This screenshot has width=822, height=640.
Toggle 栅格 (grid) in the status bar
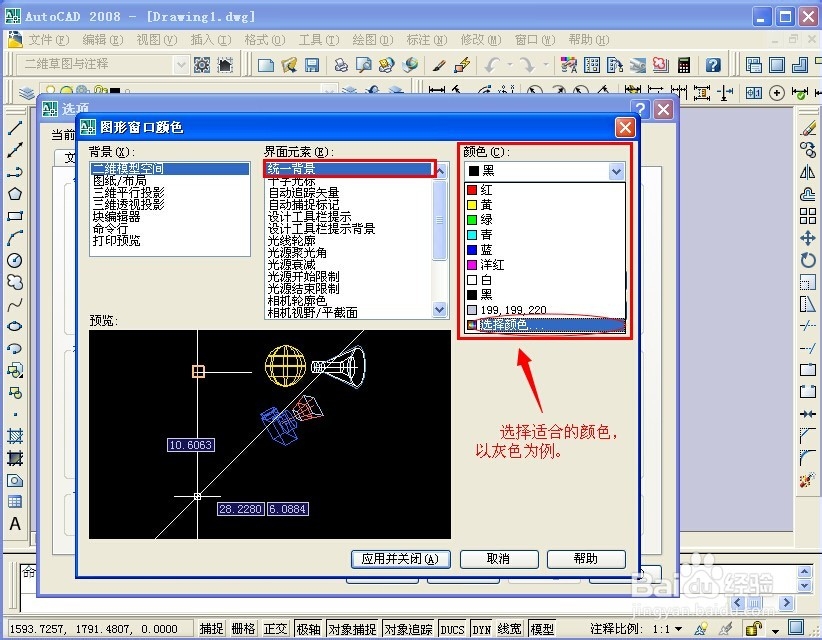(243, 628)
